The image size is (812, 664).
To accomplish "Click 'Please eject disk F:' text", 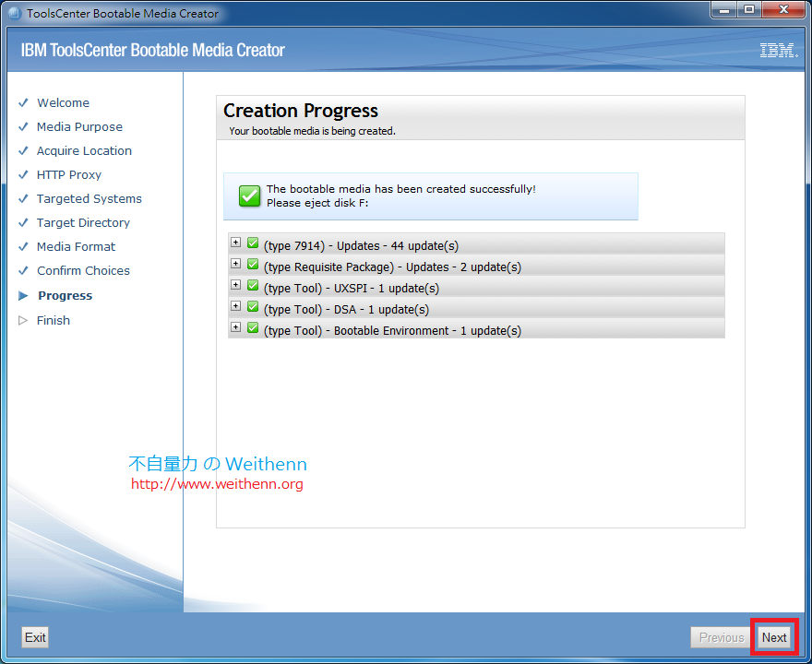I will click(317, 203).
